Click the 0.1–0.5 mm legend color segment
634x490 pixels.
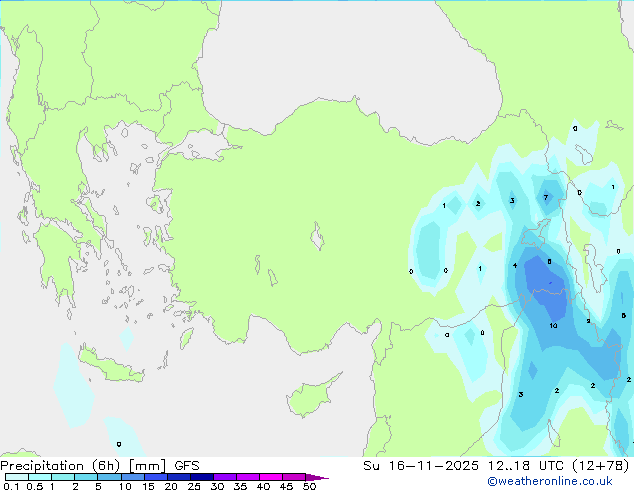[x=17, y=477]
